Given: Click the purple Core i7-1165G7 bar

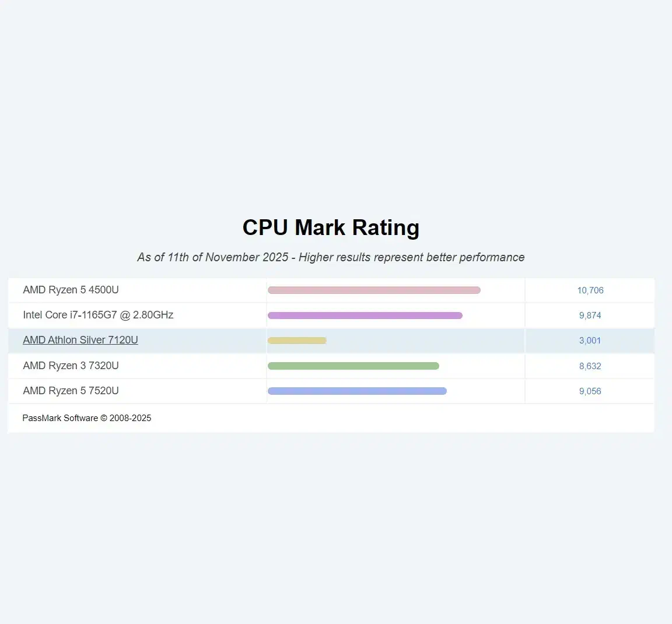Looking at the screenshot, I should [x=365, y=315].
